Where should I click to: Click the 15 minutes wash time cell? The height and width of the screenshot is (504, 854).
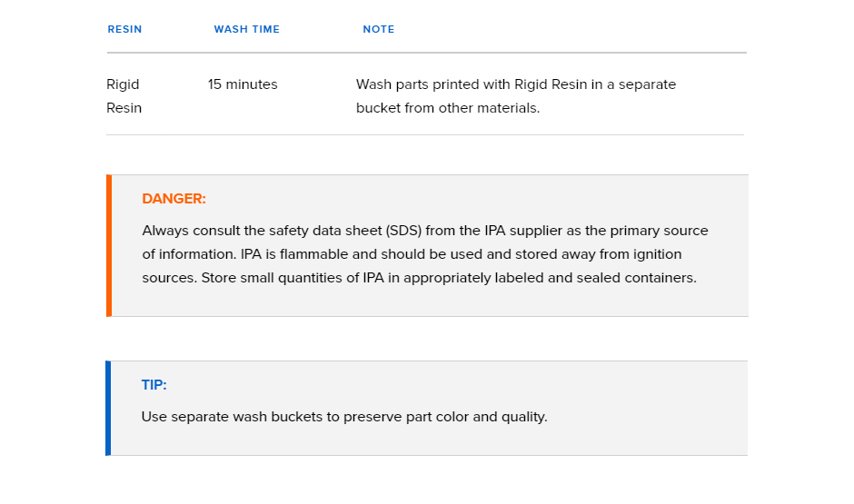(x=243, y=84)
